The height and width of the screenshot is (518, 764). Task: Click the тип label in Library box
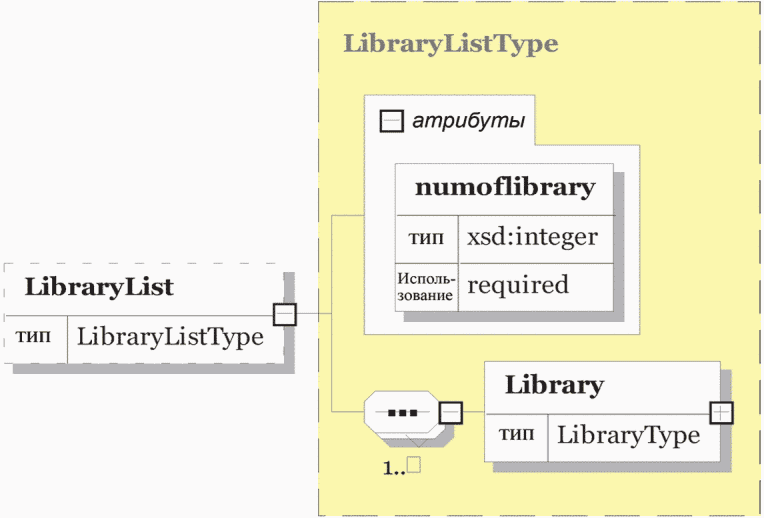coord(516,434)
